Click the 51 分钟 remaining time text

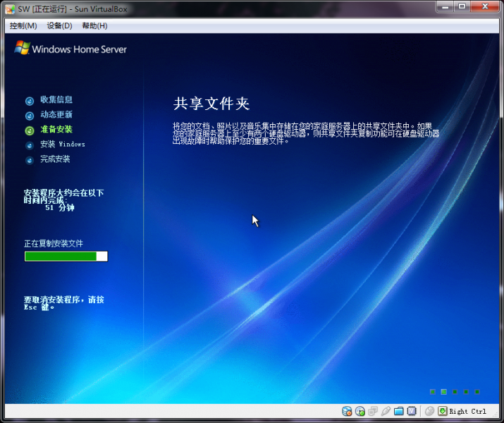[x=60, y=208]
